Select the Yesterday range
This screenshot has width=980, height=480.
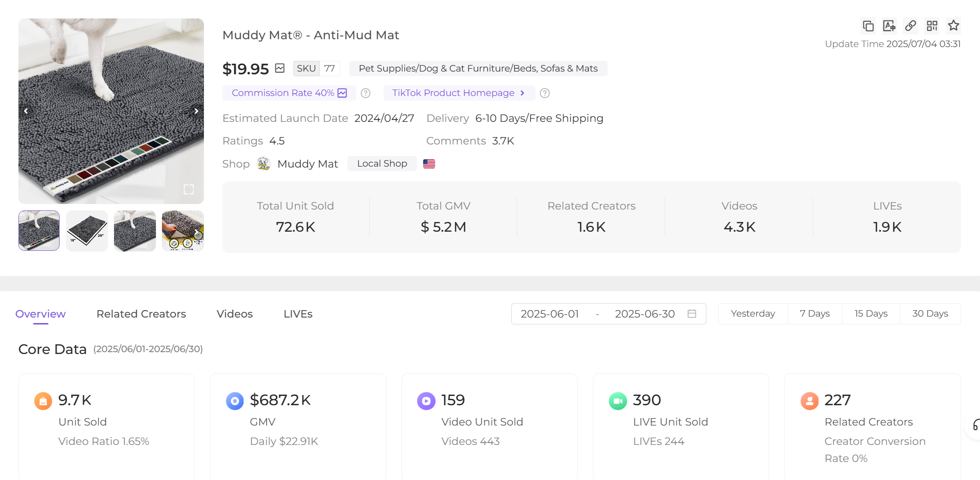tap(753, 314)
